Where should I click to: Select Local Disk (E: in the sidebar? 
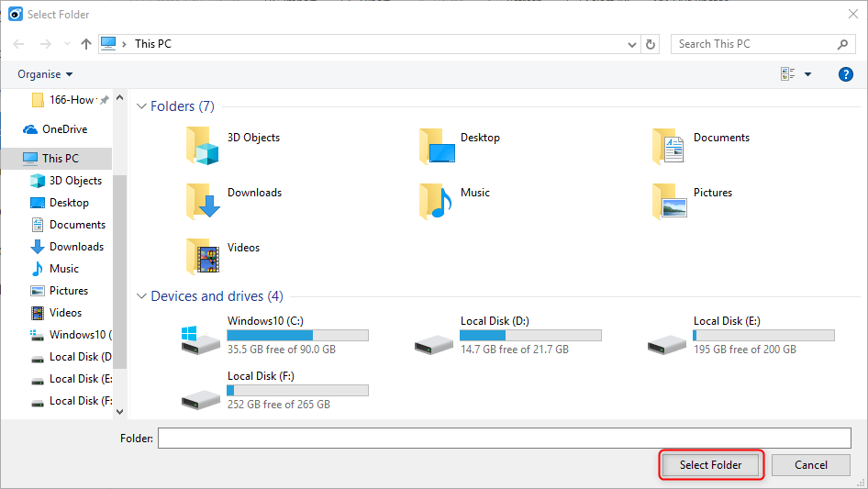[x=71, y=379]
